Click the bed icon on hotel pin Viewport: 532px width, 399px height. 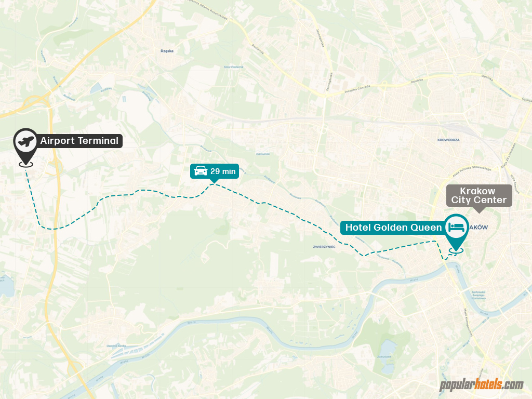coord(456,227)
